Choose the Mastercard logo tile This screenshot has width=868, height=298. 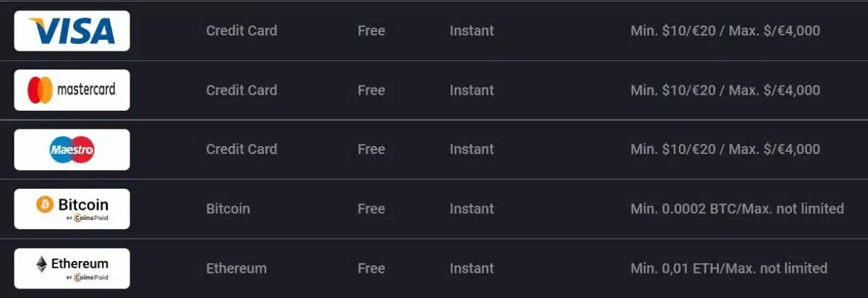pos(72,90)
